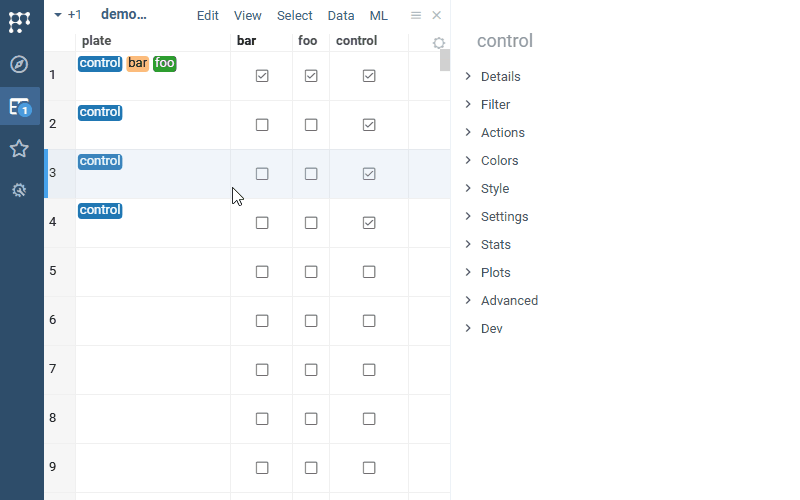Uncheck the control checkbox in row 2

point(369,125)
